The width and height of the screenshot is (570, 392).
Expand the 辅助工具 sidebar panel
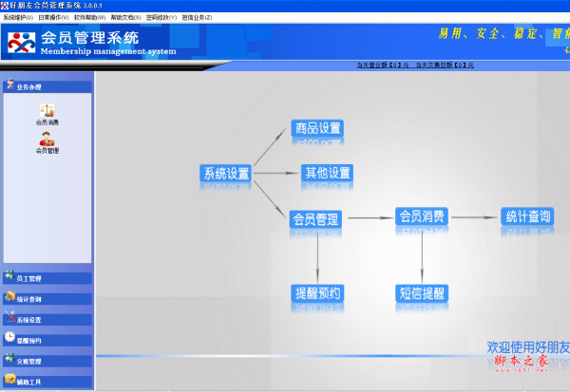(x=47, y=382)
